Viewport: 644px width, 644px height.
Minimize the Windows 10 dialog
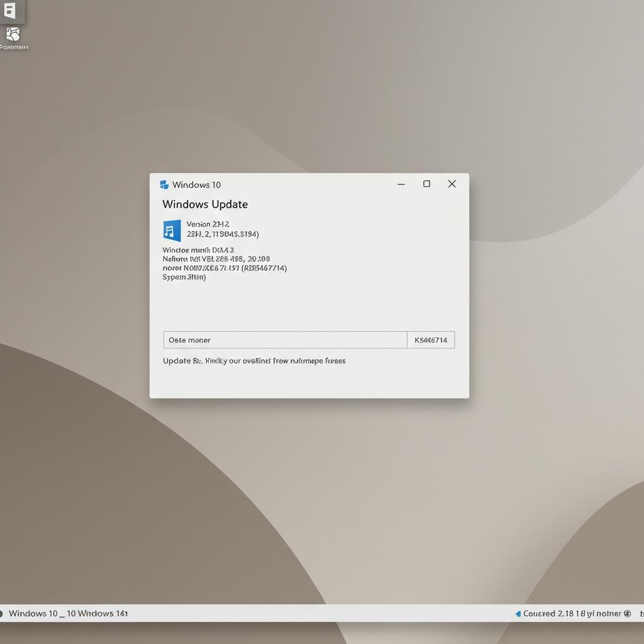click(401, 184)
